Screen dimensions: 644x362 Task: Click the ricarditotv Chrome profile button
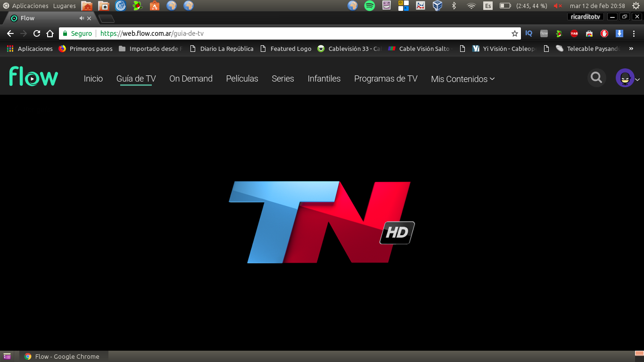coord(585,17)
